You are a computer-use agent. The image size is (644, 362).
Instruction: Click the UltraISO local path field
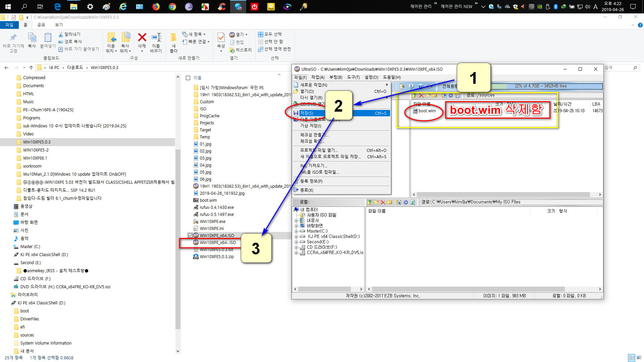tap(517, 202)
